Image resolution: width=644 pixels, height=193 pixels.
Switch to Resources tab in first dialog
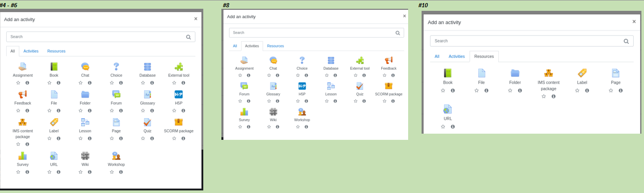point(56,51)
